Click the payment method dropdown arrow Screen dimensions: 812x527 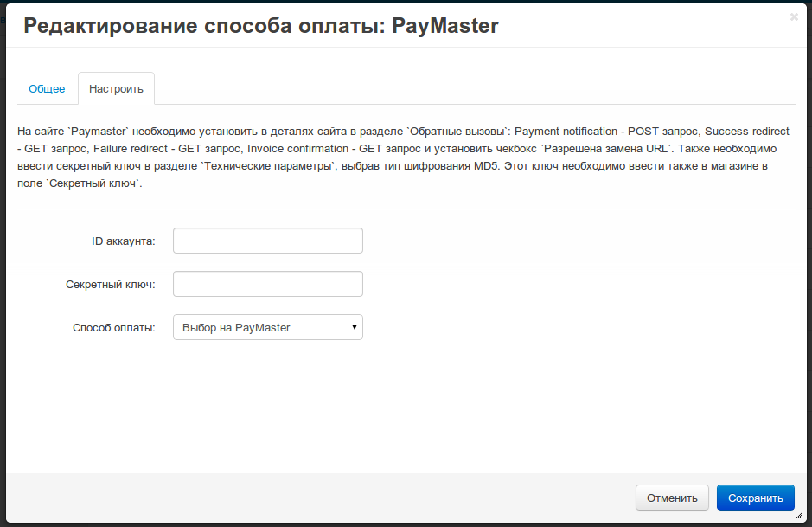point(354,327)
